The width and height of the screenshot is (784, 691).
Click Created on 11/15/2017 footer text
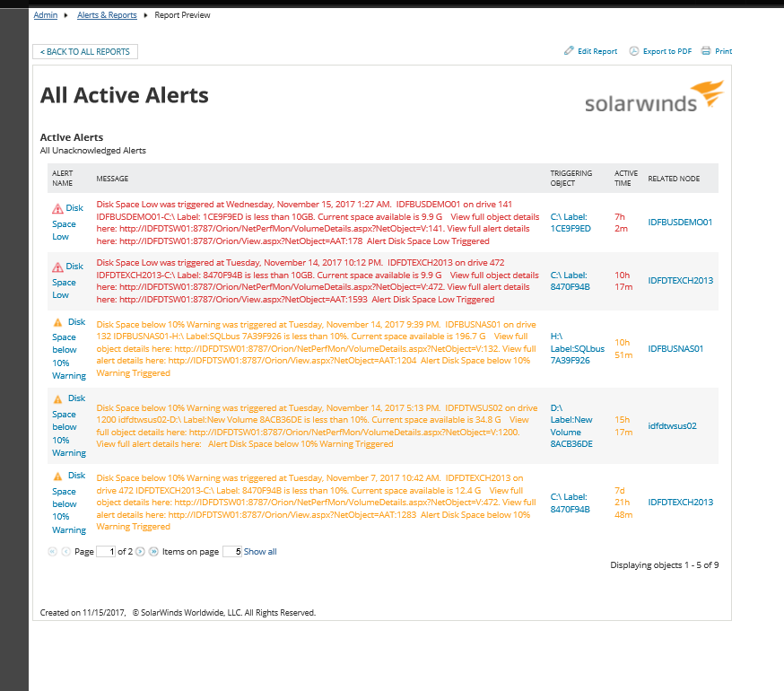point(83,612)
